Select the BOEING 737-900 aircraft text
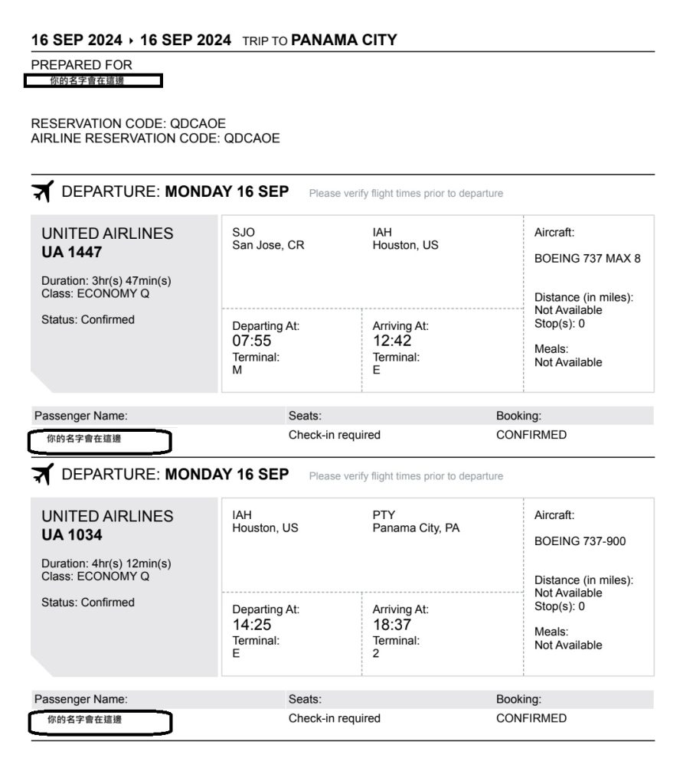 click(x=580, y=541)
